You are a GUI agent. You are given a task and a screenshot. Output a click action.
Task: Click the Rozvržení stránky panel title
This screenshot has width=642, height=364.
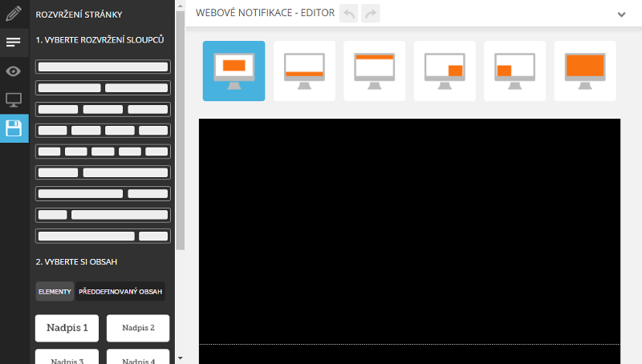79,14
